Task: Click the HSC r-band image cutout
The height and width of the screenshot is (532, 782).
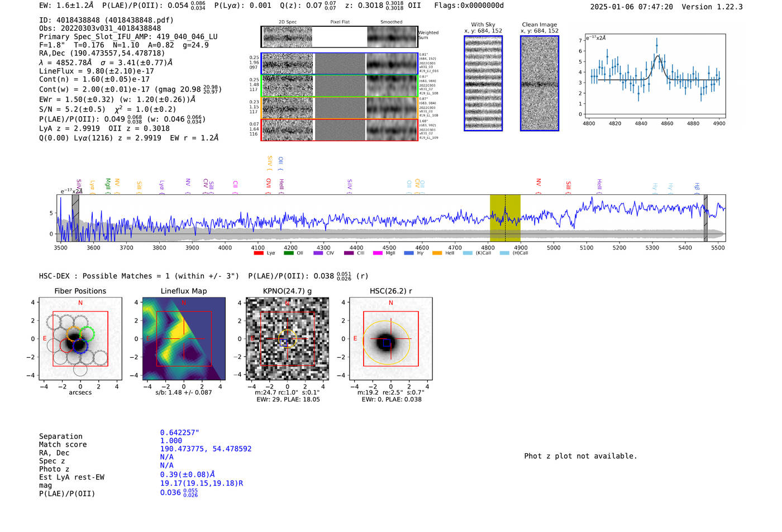Action: (390, 339)
